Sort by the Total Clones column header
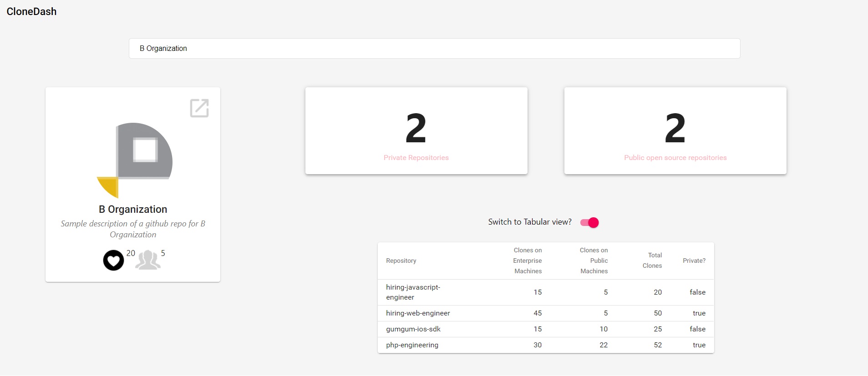The height and width of the screenshot is (376, 868). pos(652,261)
